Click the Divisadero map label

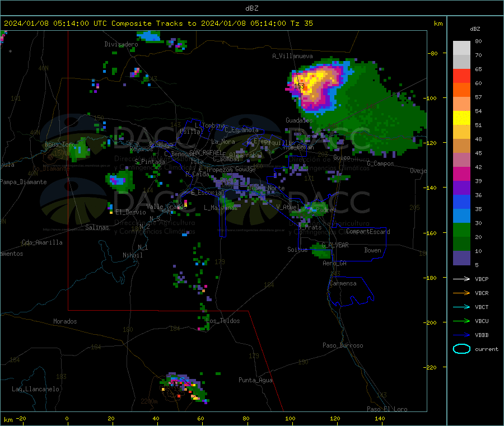coord(121,44)
